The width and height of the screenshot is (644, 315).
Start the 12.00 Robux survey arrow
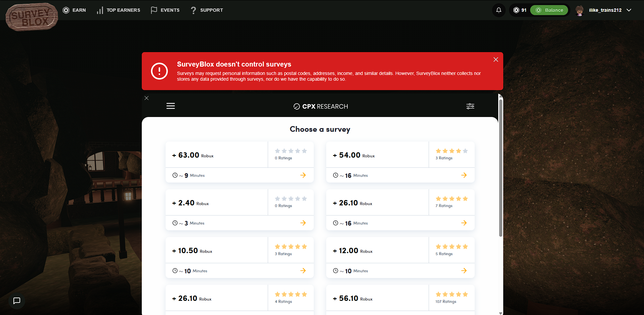[x=464, y=271]
